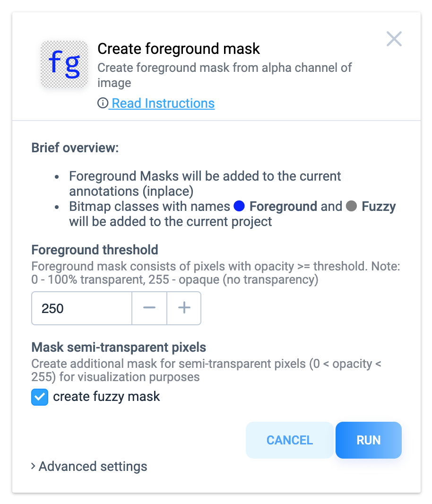Viewport: 432px width, 504px height.
Task: Close the Create foreground mask dialog
Action: point(394,39)
